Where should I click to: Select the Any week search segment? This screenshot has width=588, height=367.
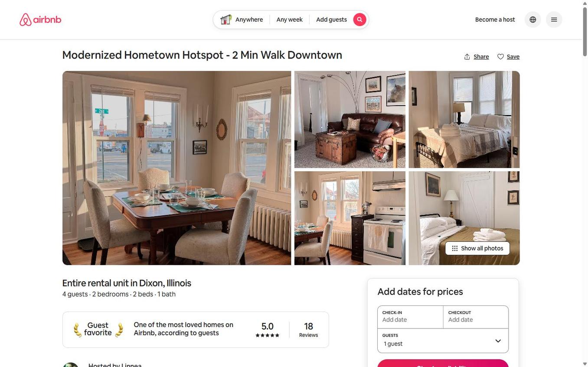[x=289, y=19]
